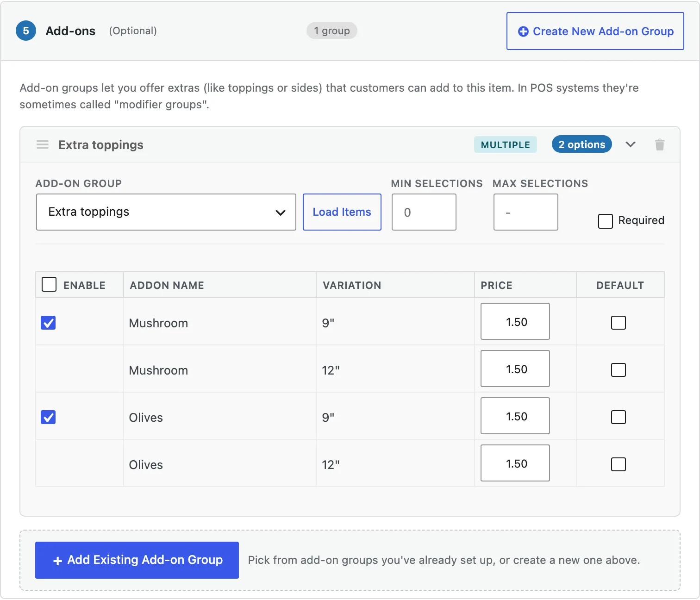Image resolution: width=700 pixels, height=600 pixels.
Task: Collapse the Extra toppings group chevron
Action: (x=631, y=144)
